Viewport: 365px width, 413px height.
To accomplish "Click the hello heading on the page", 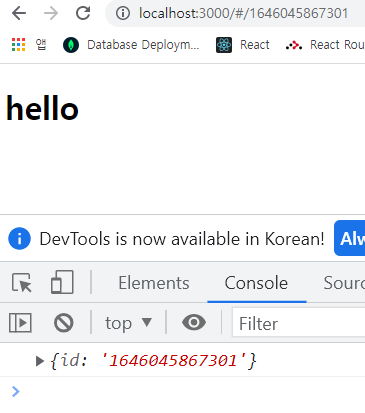I will (x=42, y=108).
